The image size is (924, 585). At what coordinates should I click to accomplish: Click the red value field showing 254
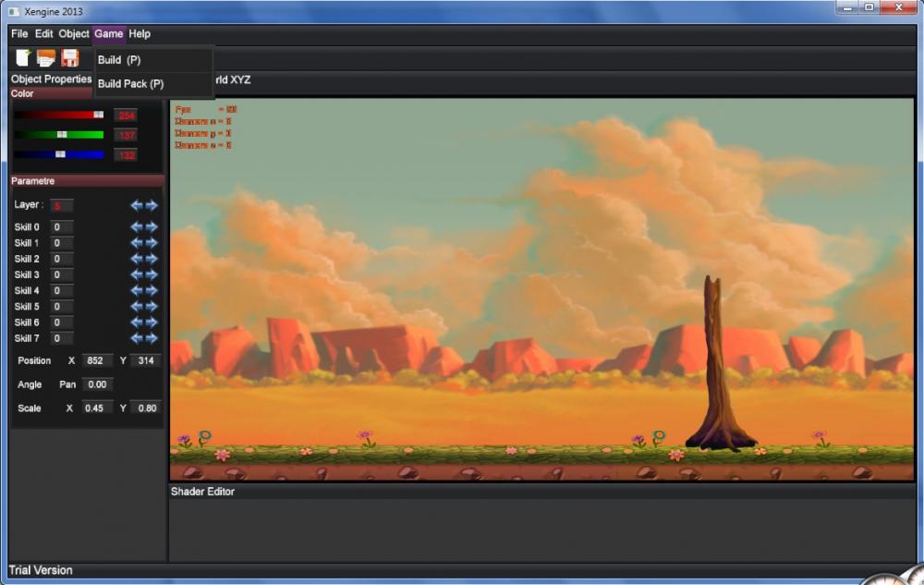(x=126, y=116)
